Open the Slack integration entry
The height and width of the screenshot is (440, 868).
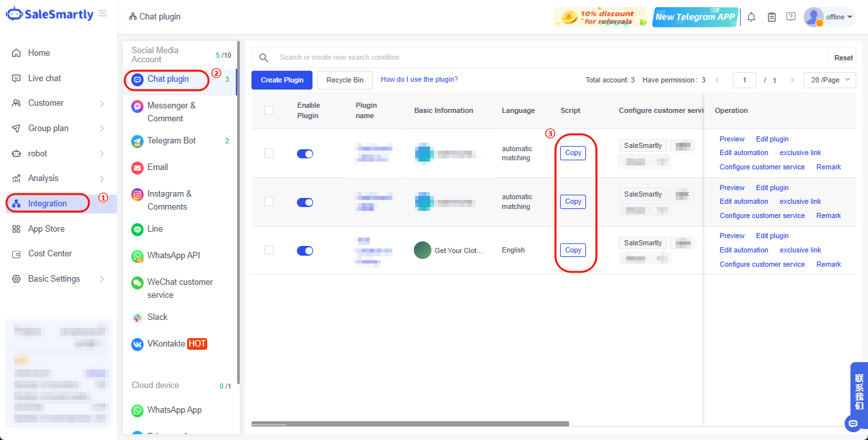point(157,317)
